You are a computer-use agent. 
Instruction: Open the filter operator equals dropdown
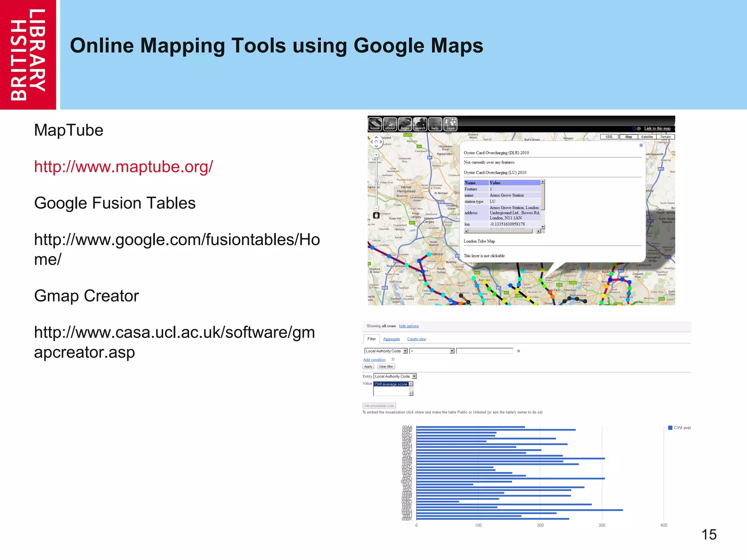(x=432, y=351)
